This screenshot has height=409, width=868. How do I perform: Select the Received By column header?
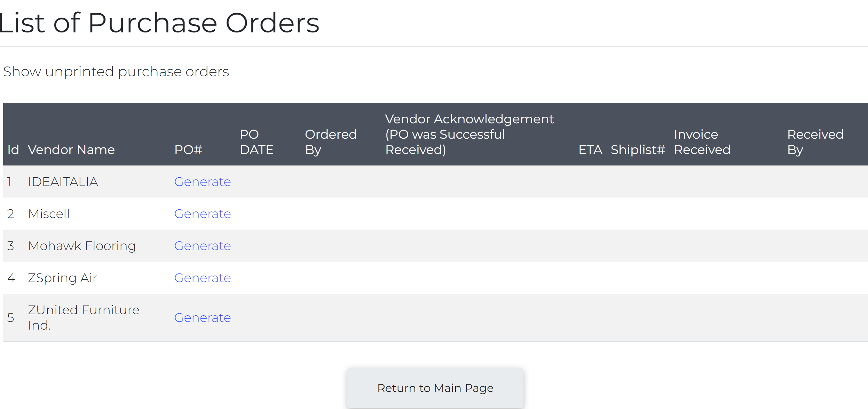[x=815, y=142]
